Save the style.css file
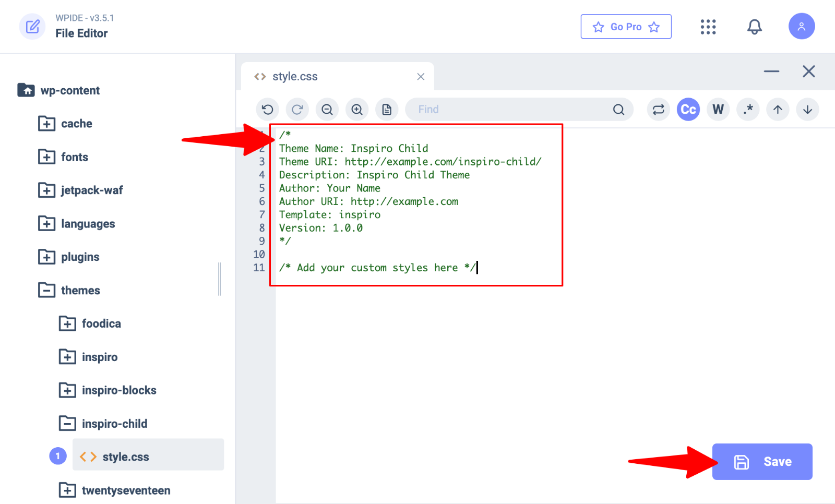 tap(762, 462)
